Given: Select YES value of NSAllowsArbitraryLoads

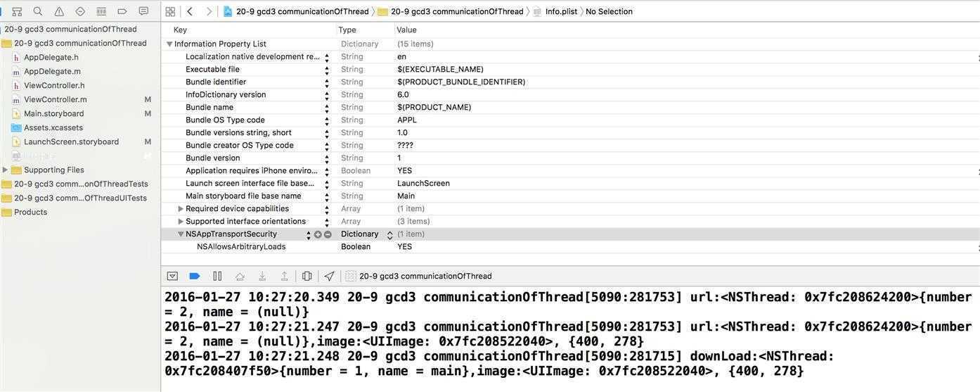Looking at the screenshot, I should point(405,247).
